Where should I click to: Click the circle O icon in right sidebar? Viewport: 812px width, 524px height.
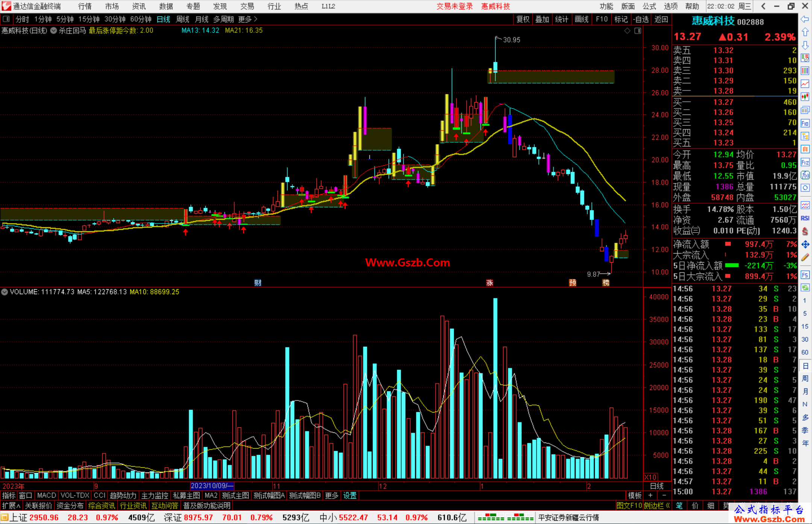805,188
